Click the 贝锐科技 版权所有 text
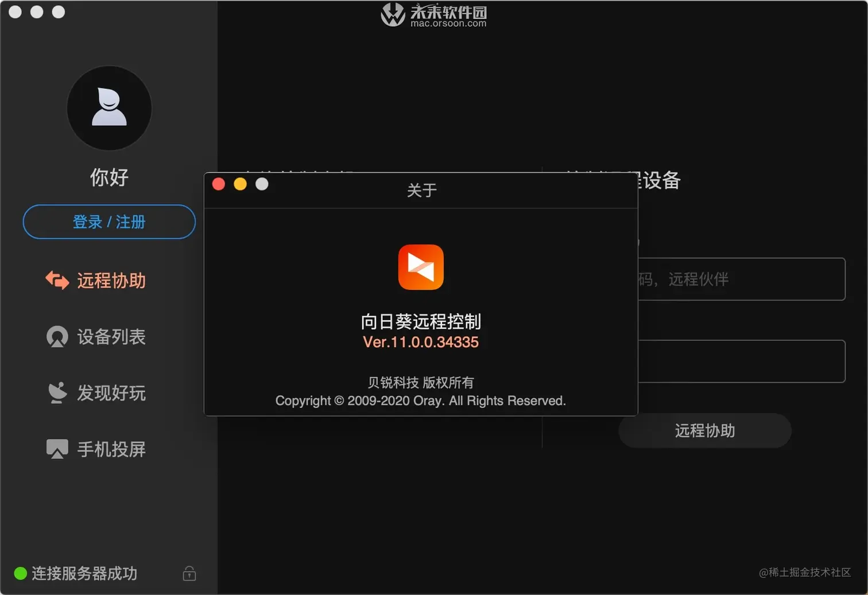This screenshot has height=595, width=868. 421,382
